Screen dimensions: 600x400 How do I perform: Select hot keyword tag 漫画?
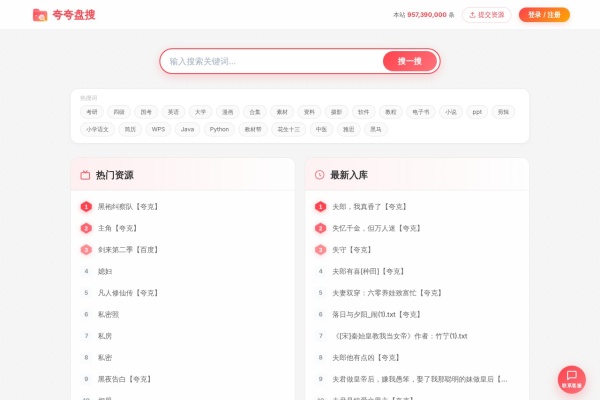[228, 112]
